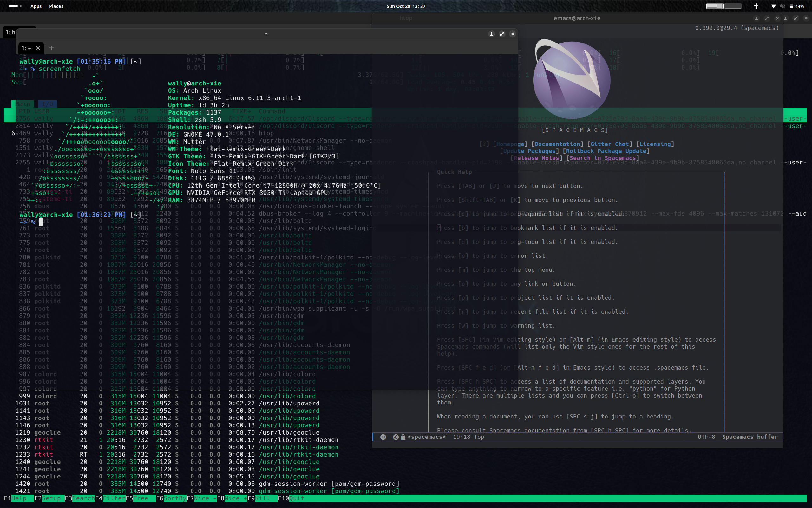
Task: Click the Quick Help heading in Spacemacs
Action: 454,172
